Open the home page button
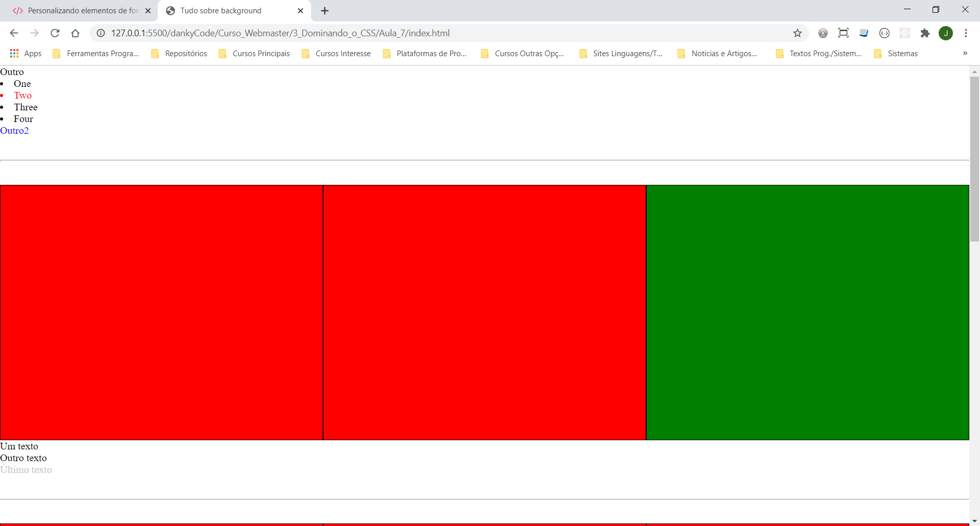Image resolution: width=980 pixels, height=526 pixels. 75,33
